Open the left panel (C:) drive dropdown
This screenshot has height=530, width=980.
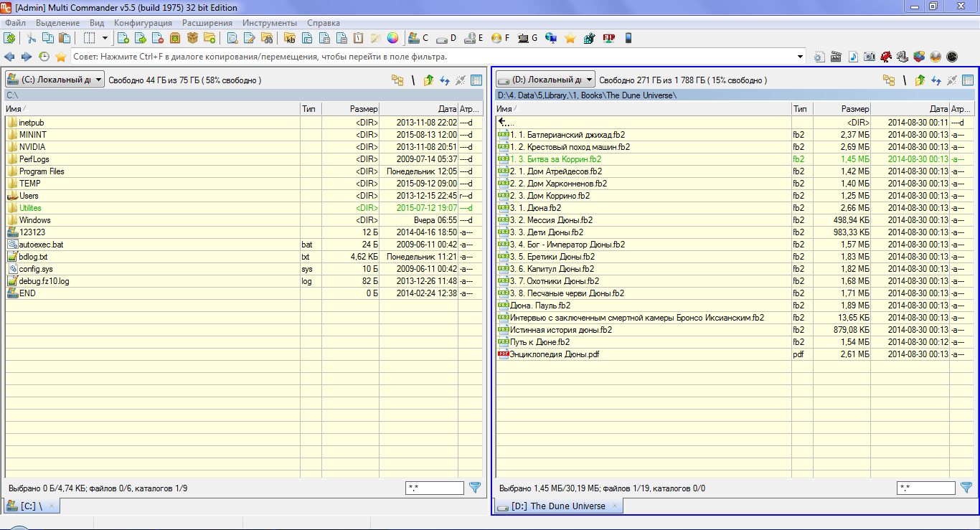pos(55,80)
